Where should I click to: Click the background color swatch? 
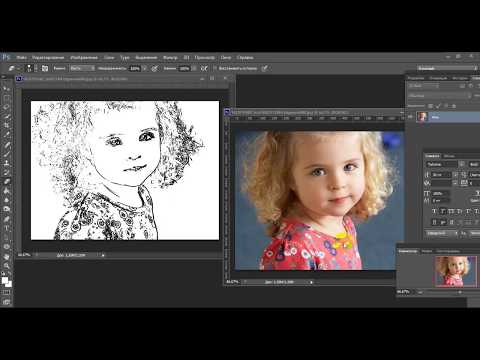[9, 284]
